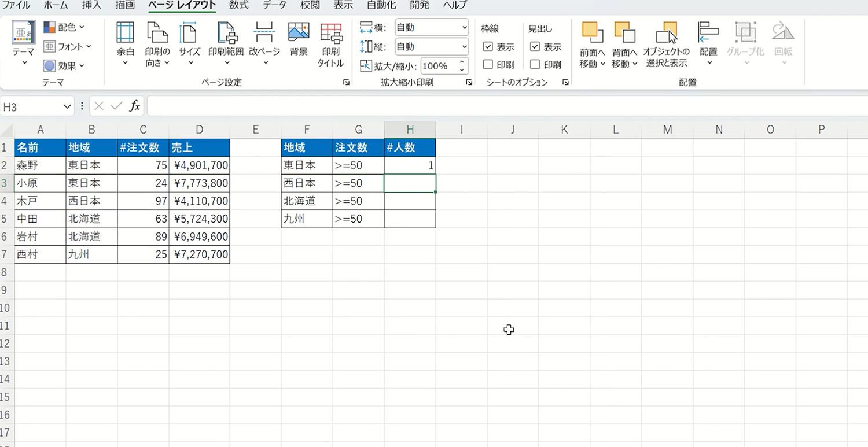Viewport: 868px width, 447px height.
Task: Open 拡大縮小印刷 dialog launcher
Action: pyautogui.click(x=469, y=83)
